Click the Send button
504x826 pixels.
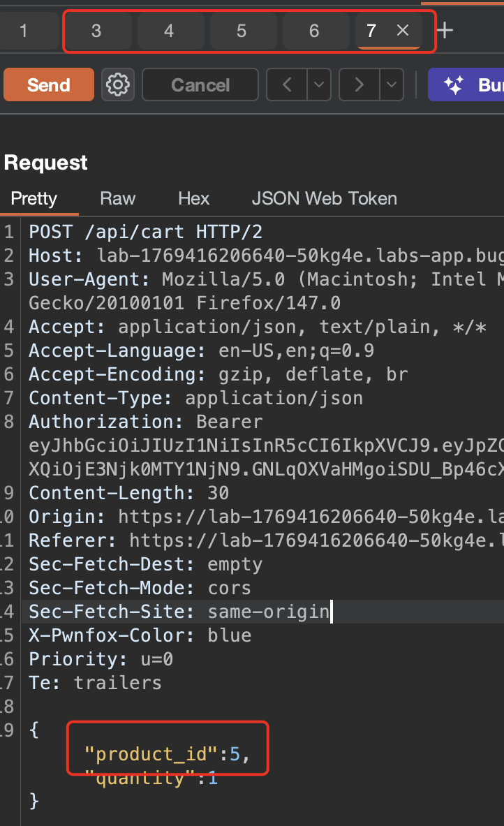pyautogui.click(x=49, y=85)
